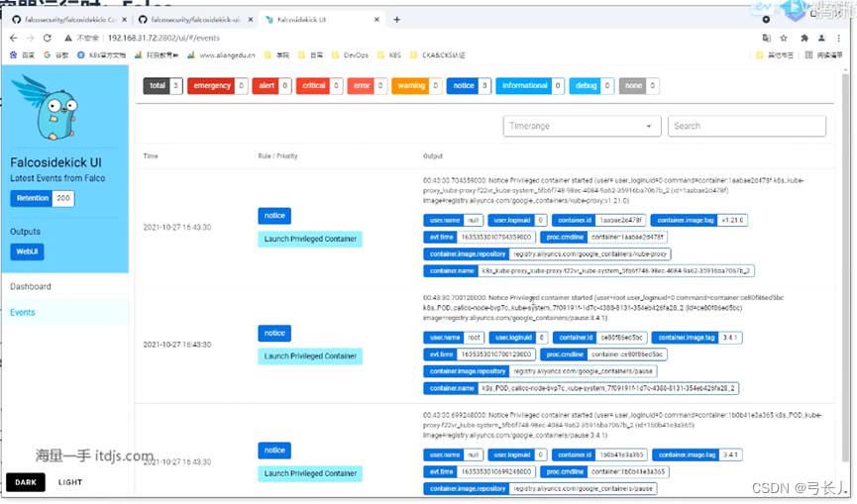The width and height of the screenshot is (857, 504).
Task: Click container.image.tag v1.21.0 chip
Action: (699, 220)
